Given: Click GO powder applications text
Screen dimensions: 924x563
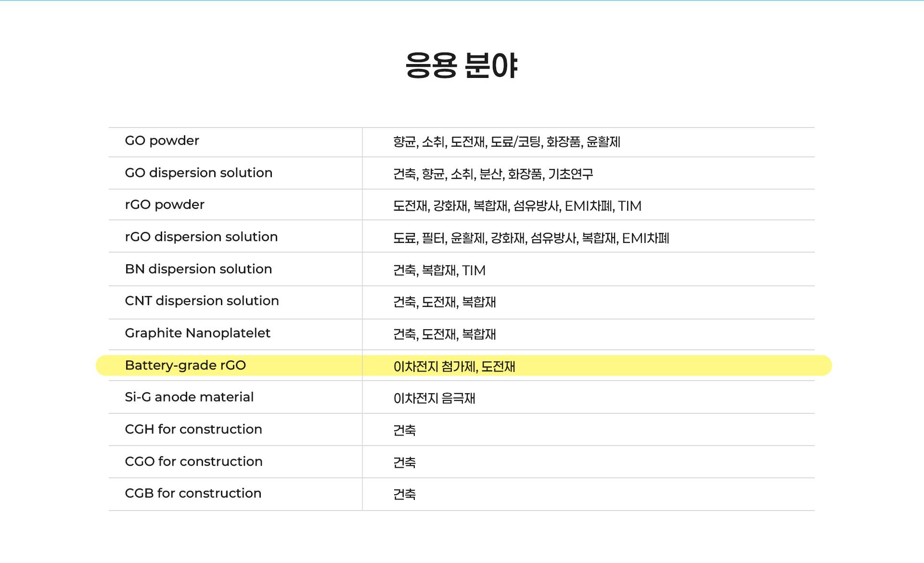Looking at the screenshot, I should [506, 142].
